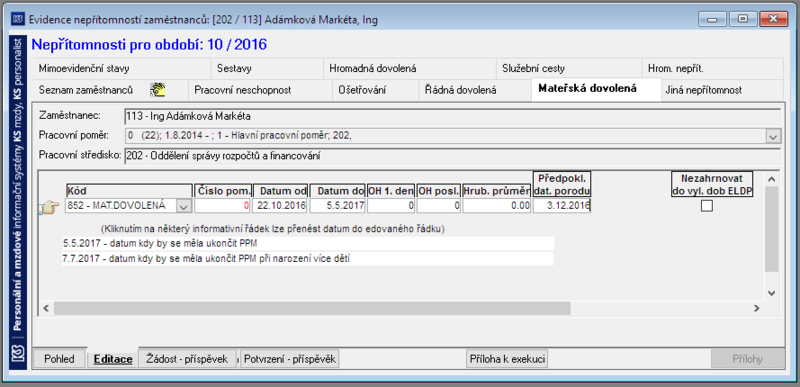The height and width of the screenshot is (387, 800).
Task: Toggle Nezahrnovat do vyl. dob ELDP checkbox
Action: pyautogui.click(x=707, y=206)
